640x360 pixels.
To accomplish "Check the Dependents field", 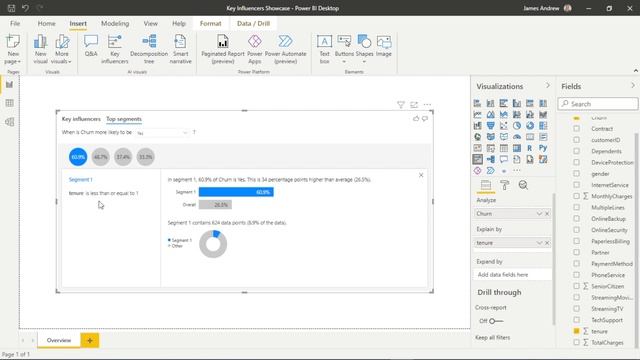I will (576, 151).
